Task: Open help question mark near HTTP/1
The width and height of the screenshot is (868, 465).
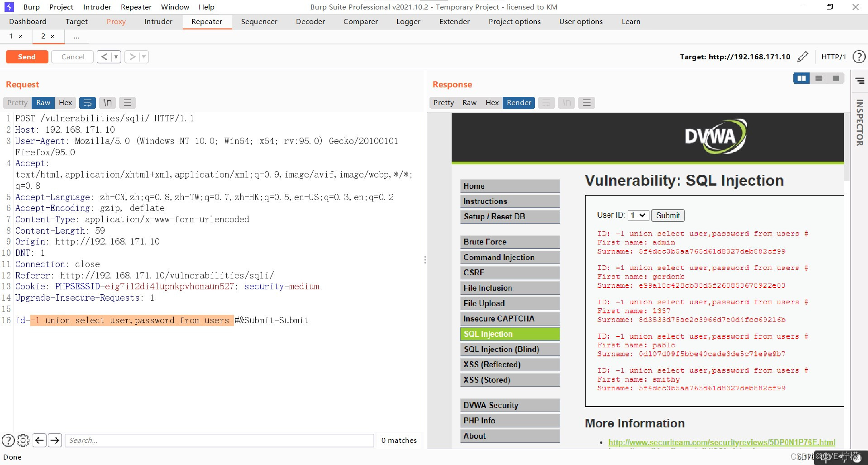Action: 858,57
